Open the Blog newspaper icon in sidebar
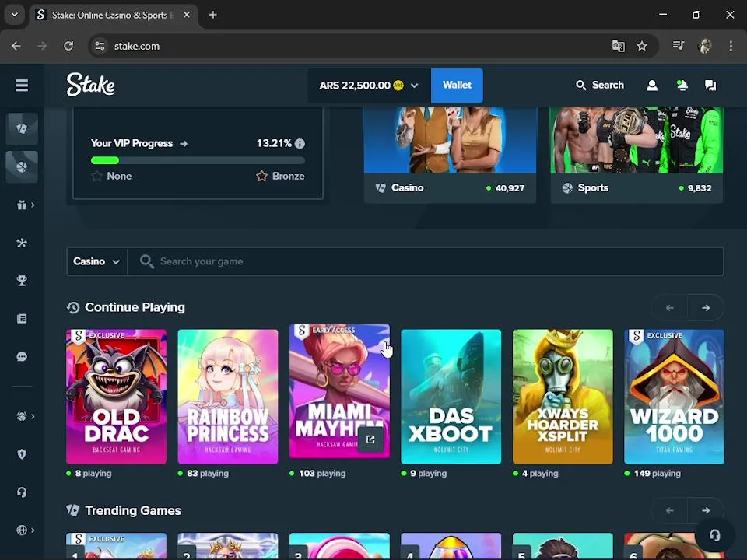The image size is (747, 560). coord(22,319)
